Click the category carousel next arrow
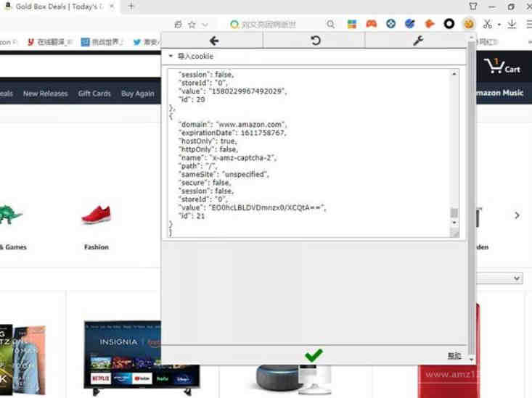Screen dimensions: 532x398 click(x=517, y=215)
